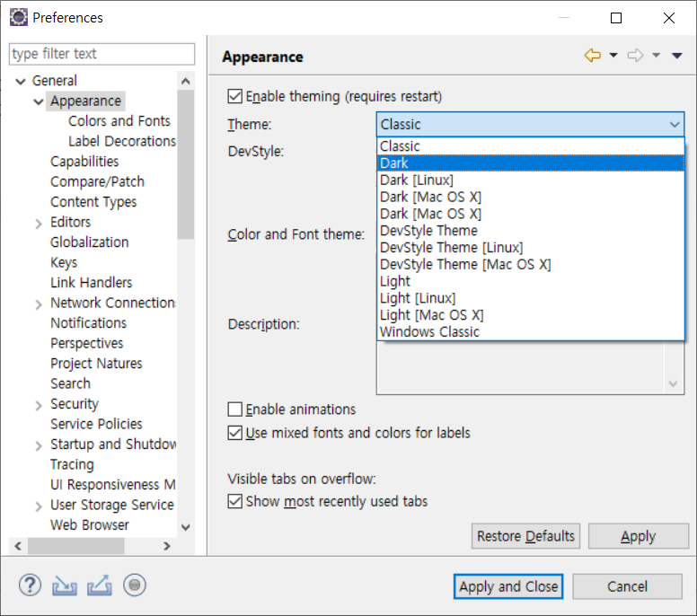Select DevStyle Theme option
The height and width of the screenshot is (616, 697).
click(x=530, y=231)
